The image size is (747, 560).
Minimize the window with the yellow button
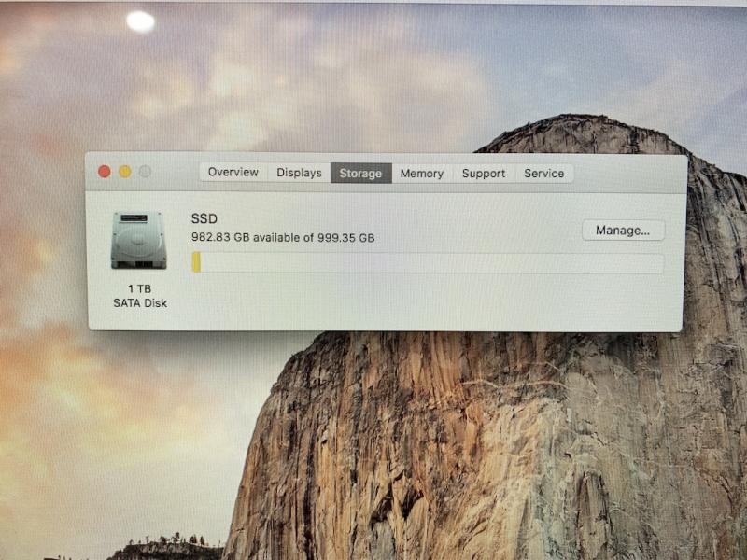[125, 172]
